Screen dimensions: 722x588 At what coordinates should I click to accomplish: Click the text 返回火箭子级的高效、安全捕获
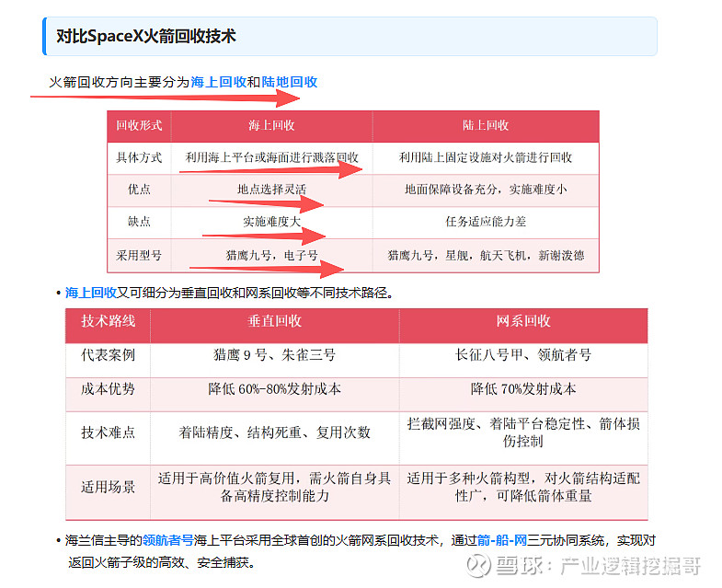(x=161, y=562)
